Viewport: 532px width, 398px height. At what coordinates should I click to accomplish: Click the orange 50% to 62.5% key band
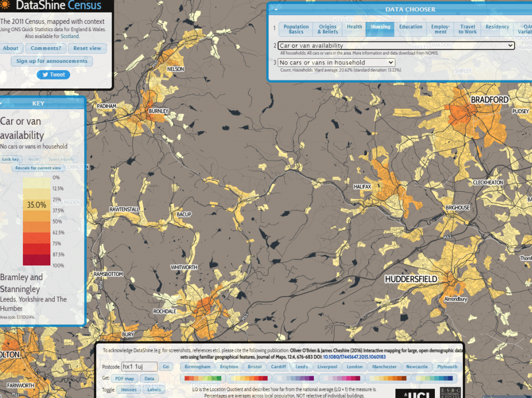pyautogui.click(x=37, y=227)
